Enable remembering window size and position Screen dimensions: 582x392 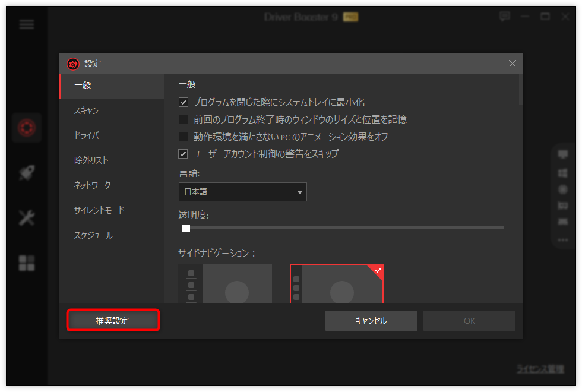pyautogui.click(x=184, y=119)
